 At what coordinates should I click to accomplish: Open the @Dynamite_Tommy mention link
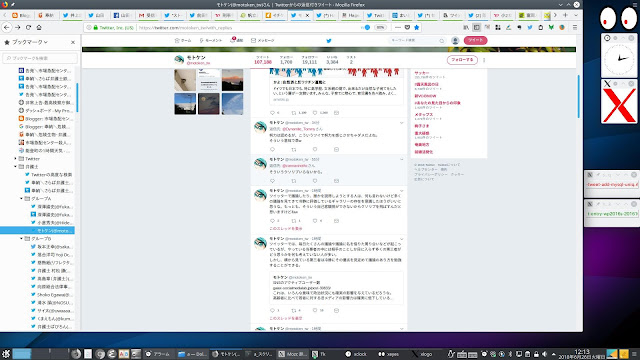pyautogui.click(x=298, y=129)
